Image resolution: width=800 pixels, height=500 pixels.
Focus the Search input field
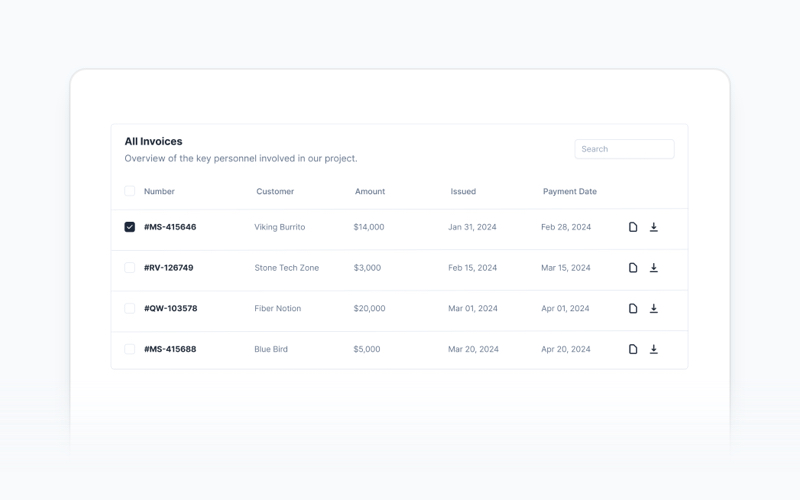coord(624,149)
